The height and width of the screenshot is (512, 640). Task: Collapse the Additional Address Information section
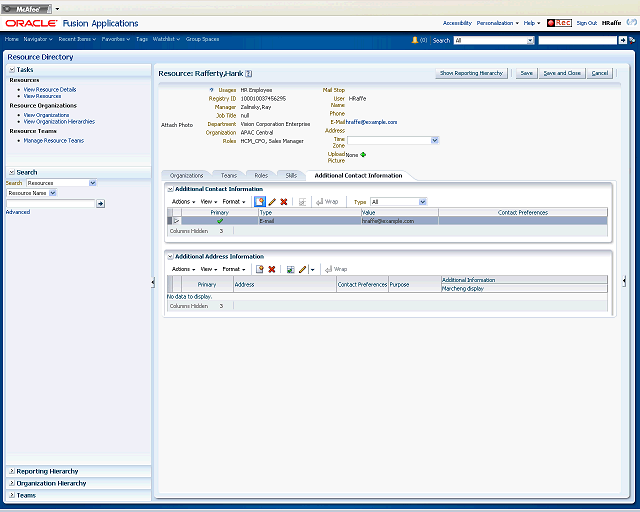170,257
